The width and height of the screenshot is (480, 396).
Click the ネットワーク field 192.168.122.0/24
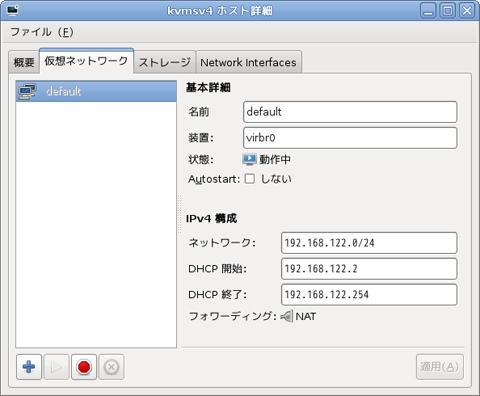point(369,243)
